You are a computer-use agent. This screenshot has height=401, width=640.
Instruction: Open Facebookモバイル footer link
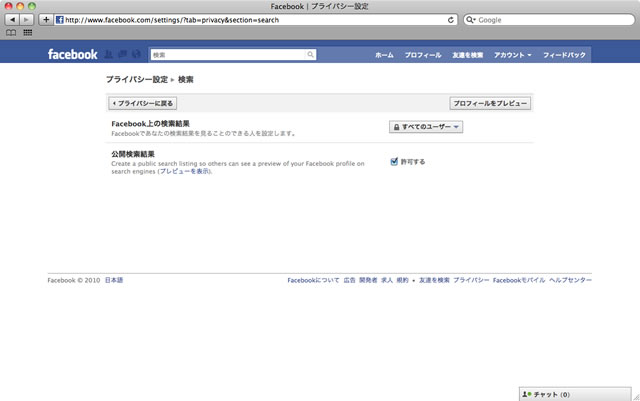coord(519,280)
